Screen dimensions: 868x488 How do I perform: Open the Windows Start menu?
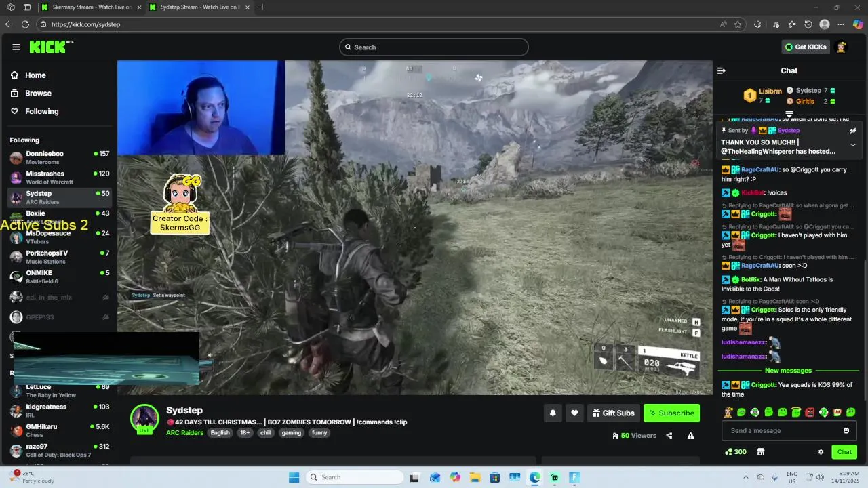(x=294, y=477)
